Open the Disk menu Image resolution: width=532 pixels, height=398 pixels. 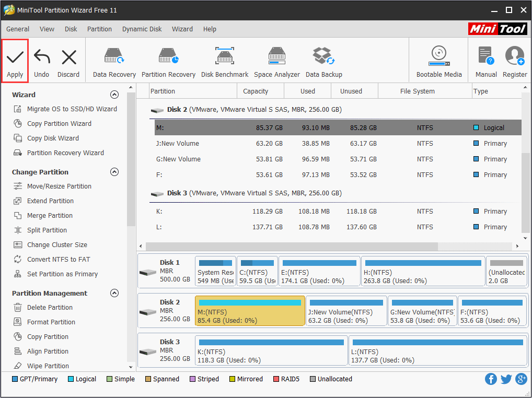[71, 29]
